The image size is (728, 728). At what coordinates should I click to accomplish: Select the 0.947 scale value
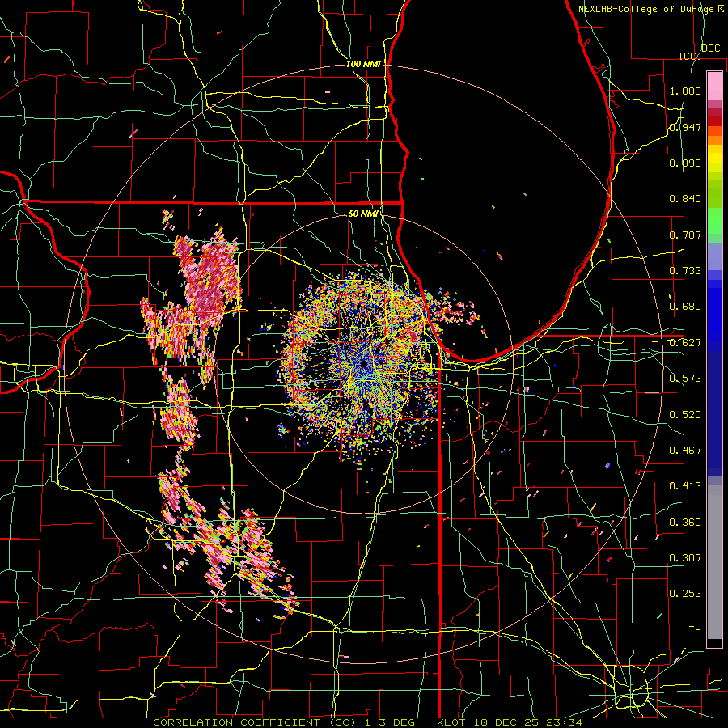click(x=685, y=127)
